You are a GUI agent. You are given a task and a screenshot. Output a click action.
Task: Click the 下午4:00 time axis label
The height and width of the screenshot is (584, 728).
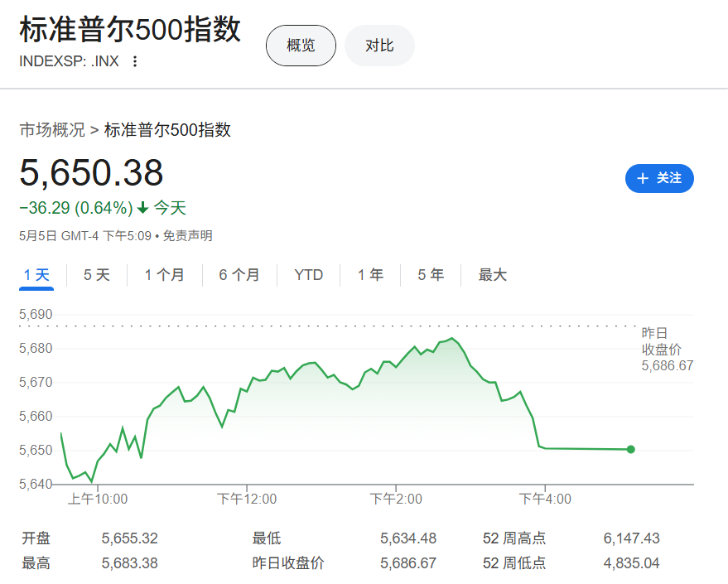545,499
